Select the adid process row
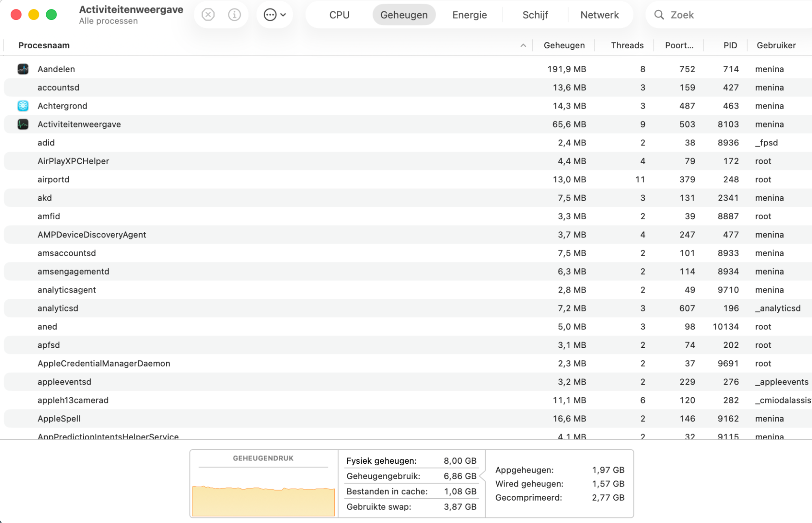The height and width of the screenshot is (523, 812). 408,143
